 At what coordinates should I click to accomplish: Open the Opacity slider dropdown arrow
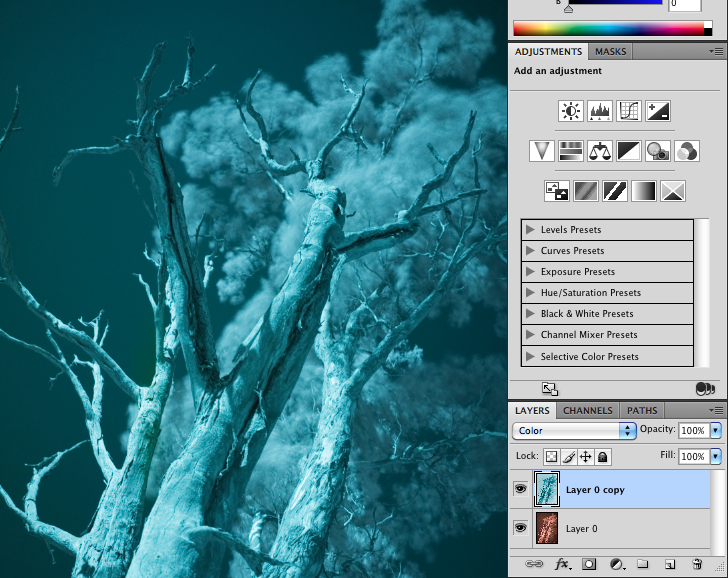pyautogui.click(x=715, y=430)
